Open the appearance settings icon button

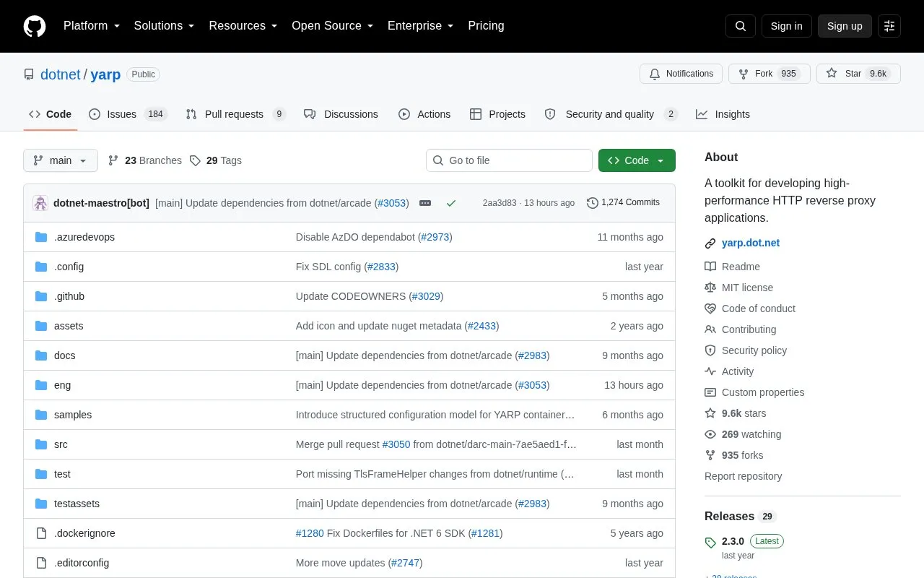click(x=889, y=26)
